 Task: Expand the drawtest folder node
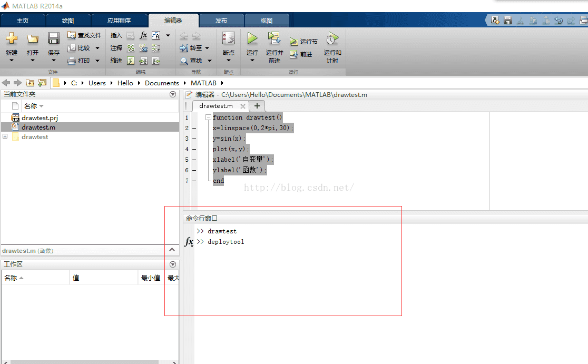[x=5, y=136]
